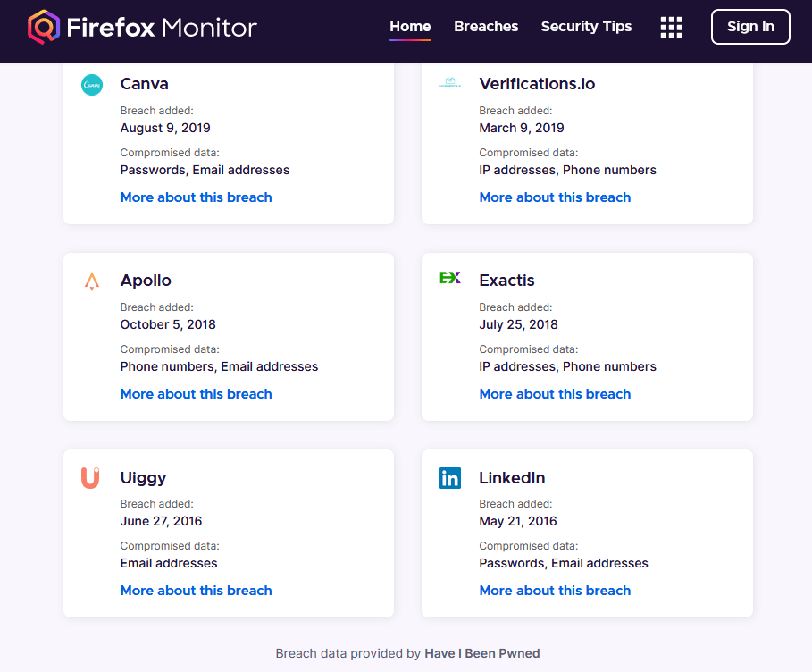View More about this breach for Exactis
812x672 pixels.
(x=555, y=394)
